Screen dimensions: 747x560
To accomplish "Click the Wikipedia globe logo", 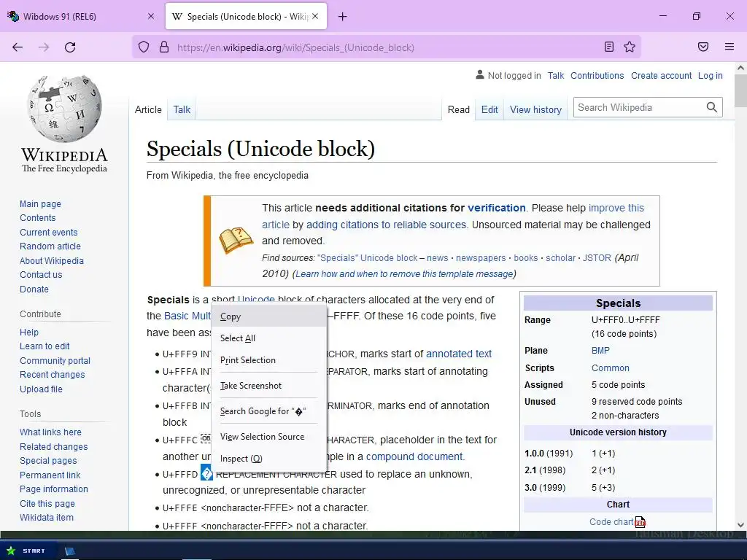I will 64,109.
